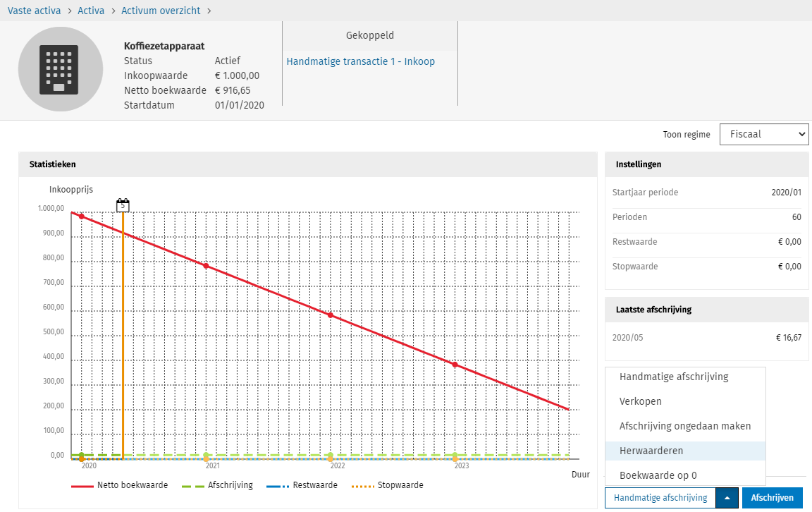Go to Vaste activa breadcrumb
This screenshot has width=812, height=512.
point(34,11)
